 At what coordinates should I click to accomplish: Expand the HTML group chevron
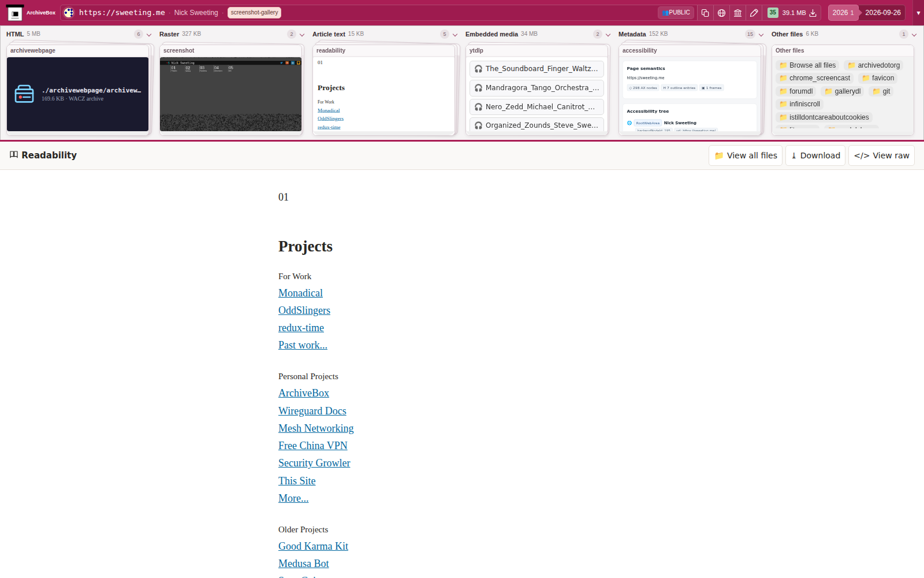(148, 35)
